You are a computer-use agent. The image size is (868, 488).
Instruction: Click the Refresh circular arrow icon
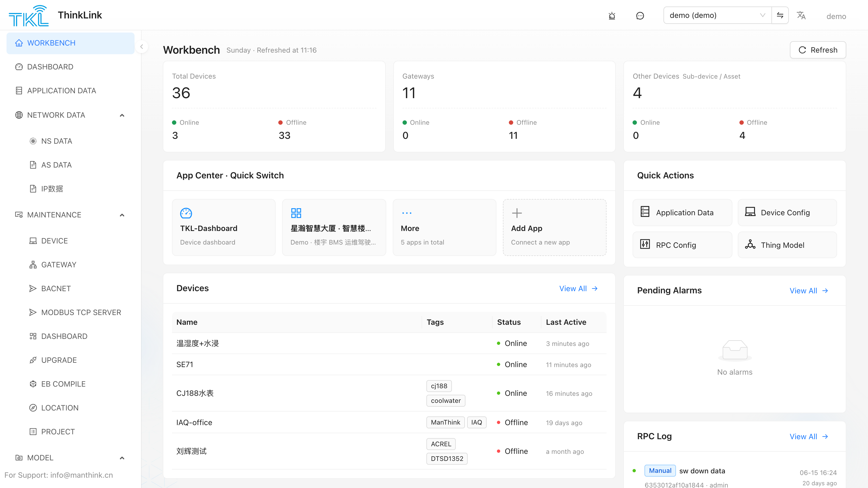[x=802, y=50]
